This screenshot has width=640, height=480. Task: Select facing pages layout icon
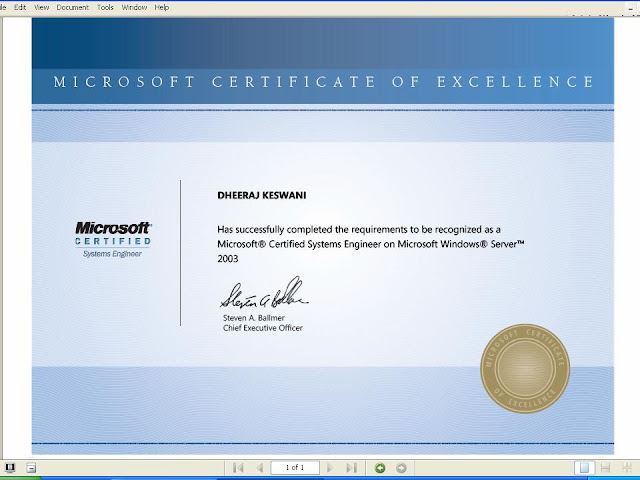pos(627,468)
